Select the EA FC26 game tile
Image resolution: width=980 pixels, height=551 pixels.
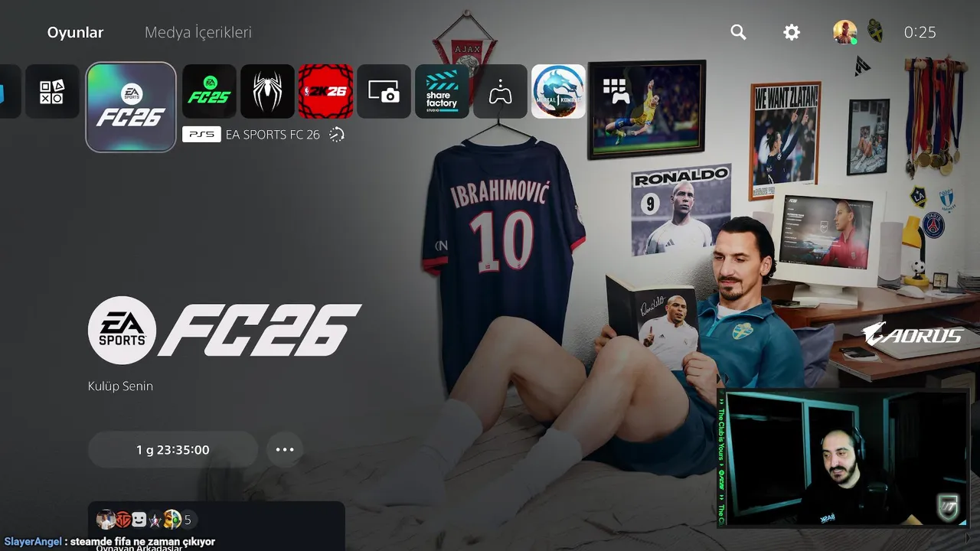tap(132, 107)
